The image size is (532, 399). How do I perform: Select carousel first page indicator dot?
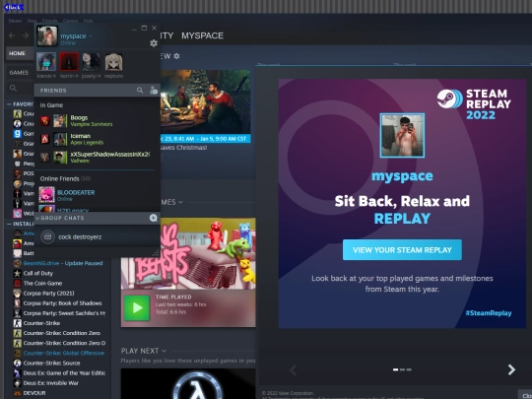(395, 369)
